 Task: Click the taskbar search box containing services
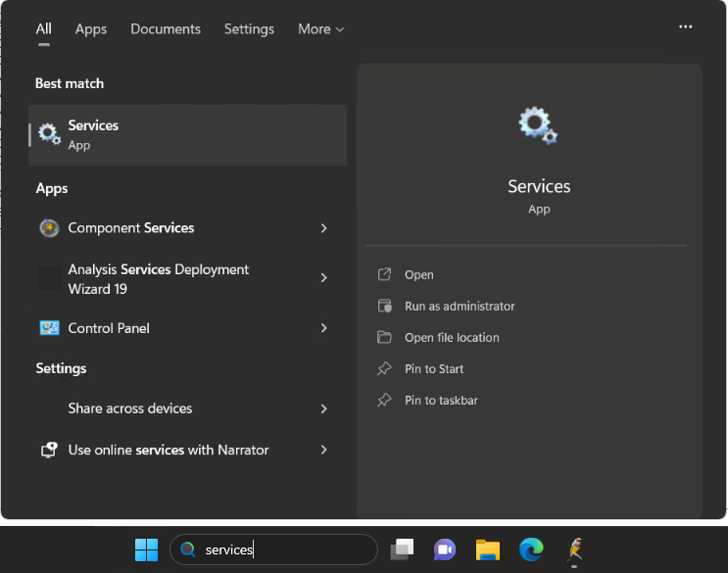point(274,549)
